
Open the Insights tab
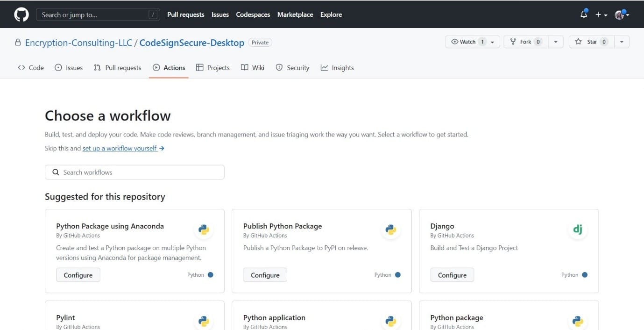coord(337,68)
